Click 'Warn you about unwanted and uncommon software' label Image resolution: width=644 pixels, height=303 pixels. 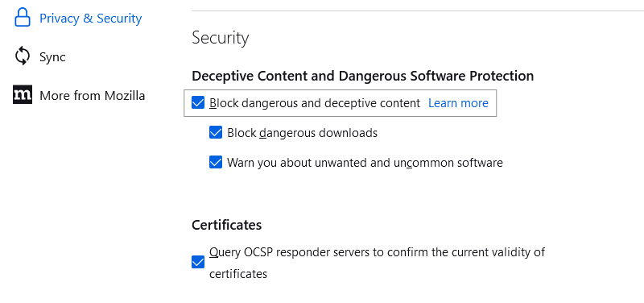[x=365, y=163]
